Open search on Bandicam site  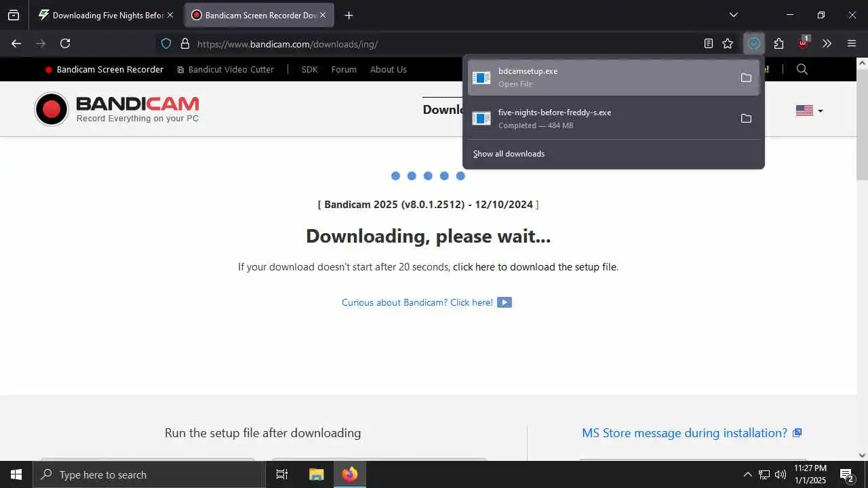tap(802, 69)
